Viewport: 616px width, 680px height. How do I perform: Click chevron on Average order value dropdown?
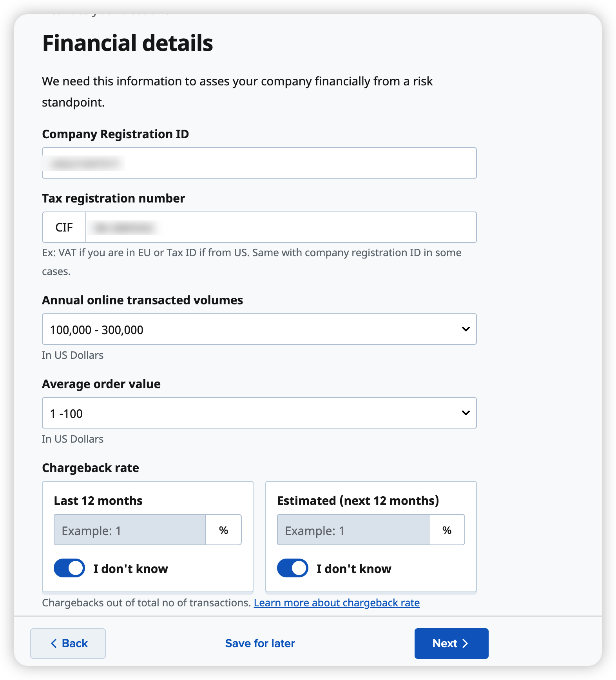[466, 413]
